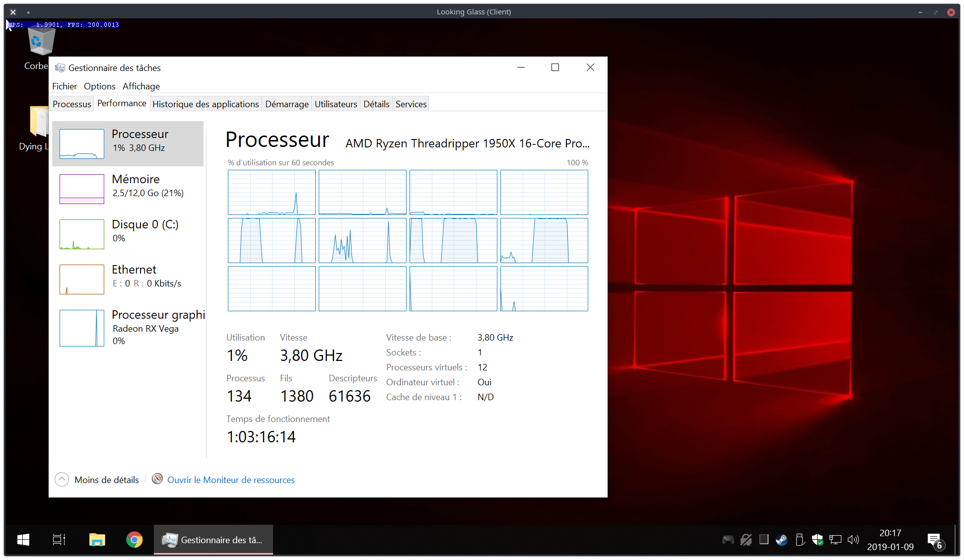Switch to the Services tab
The image size is (964, 560).
point(411,104)
